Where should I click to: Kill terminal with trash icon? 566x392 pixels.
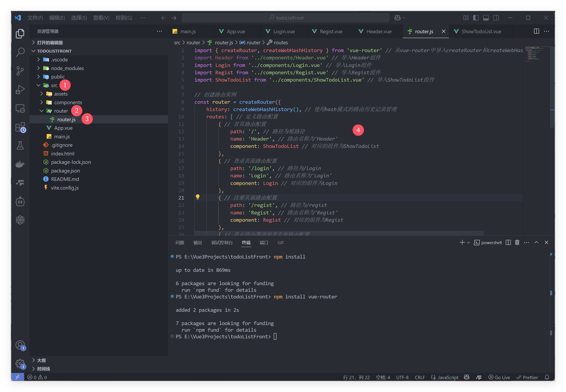point(517,243)
